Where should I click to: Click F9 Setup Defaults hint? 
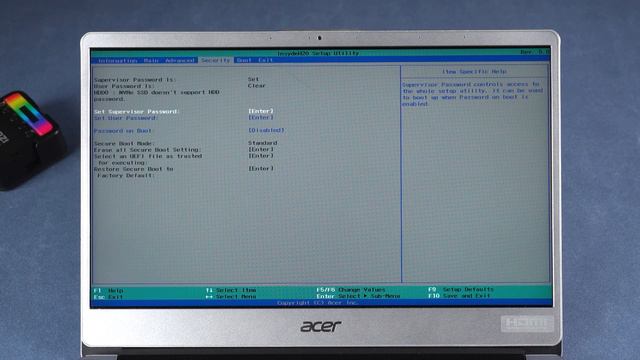(x=461, y=289)
